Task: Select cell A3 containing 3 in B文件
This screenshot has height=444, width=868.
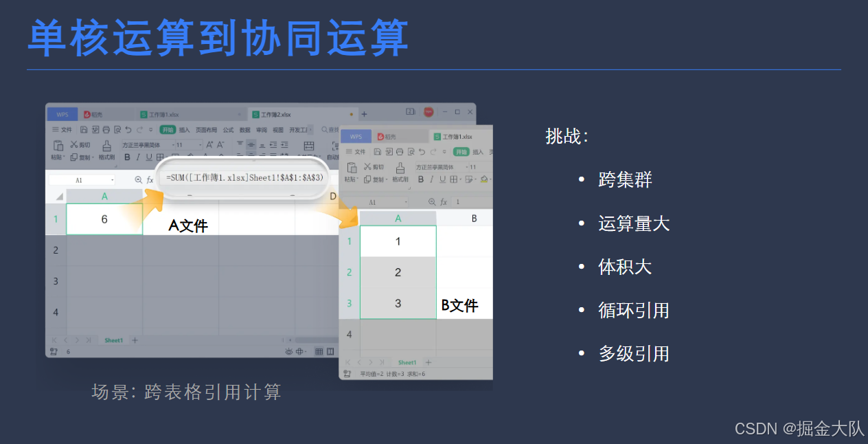Action: [398, 303]
